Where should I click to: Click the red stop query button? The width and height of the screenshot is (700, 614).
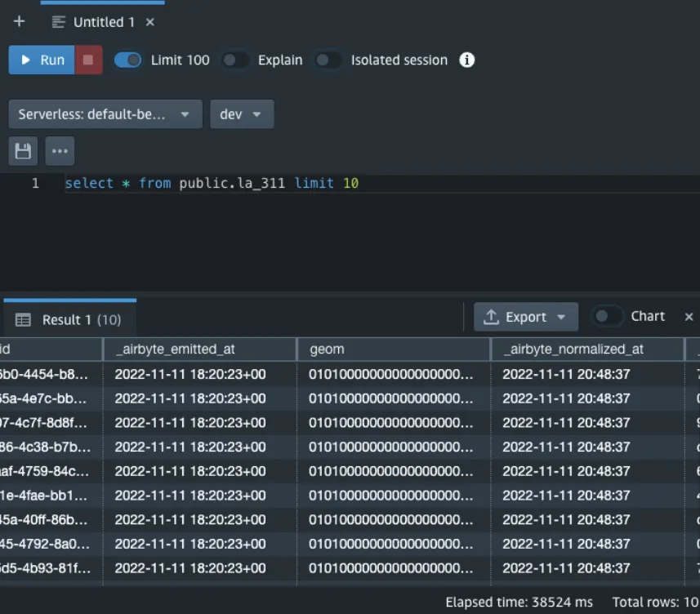pos(89,60)
